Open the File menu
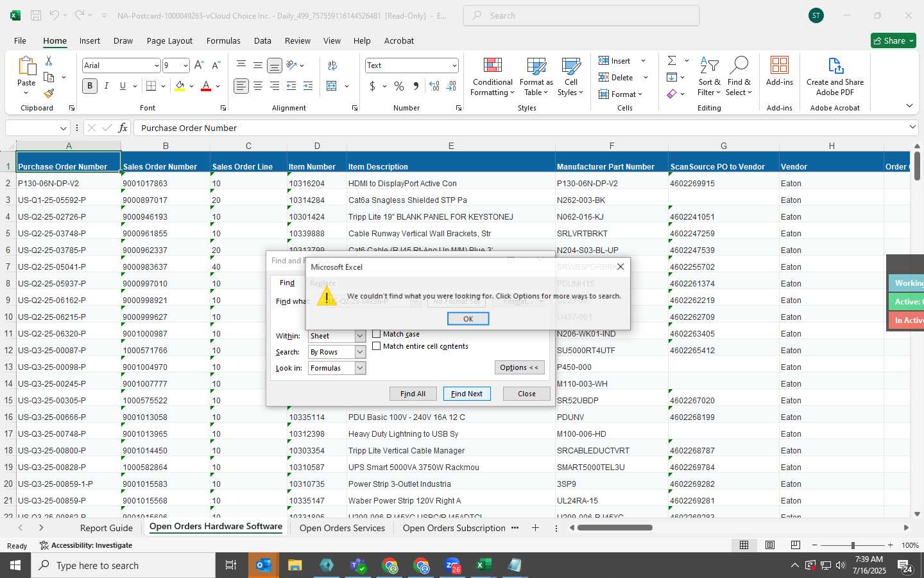Screen dimensions: 924x578 click(x=20, y=40)
